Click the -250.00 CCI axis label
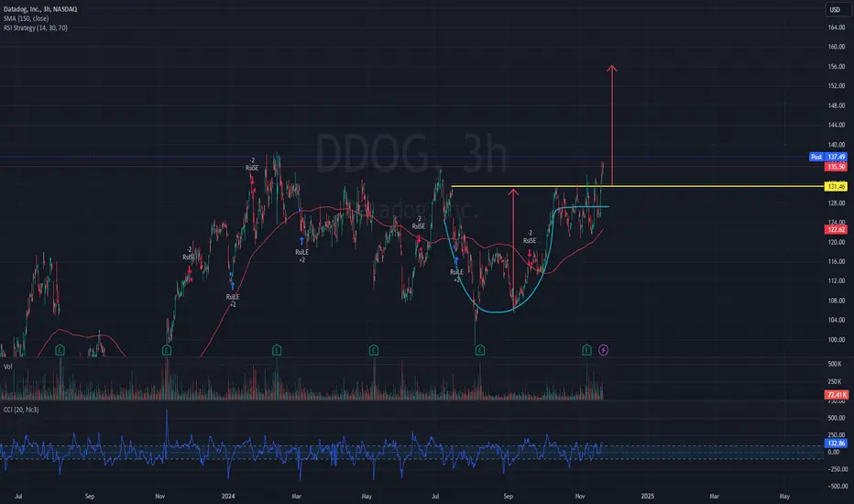Viewport: 854px width, 504px height. (837, 469)
